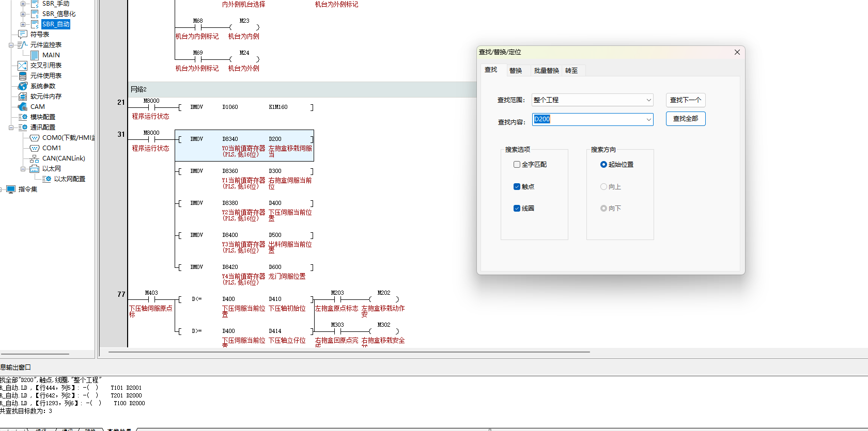Open the 符号表 symbol table icon

[23, 35]
